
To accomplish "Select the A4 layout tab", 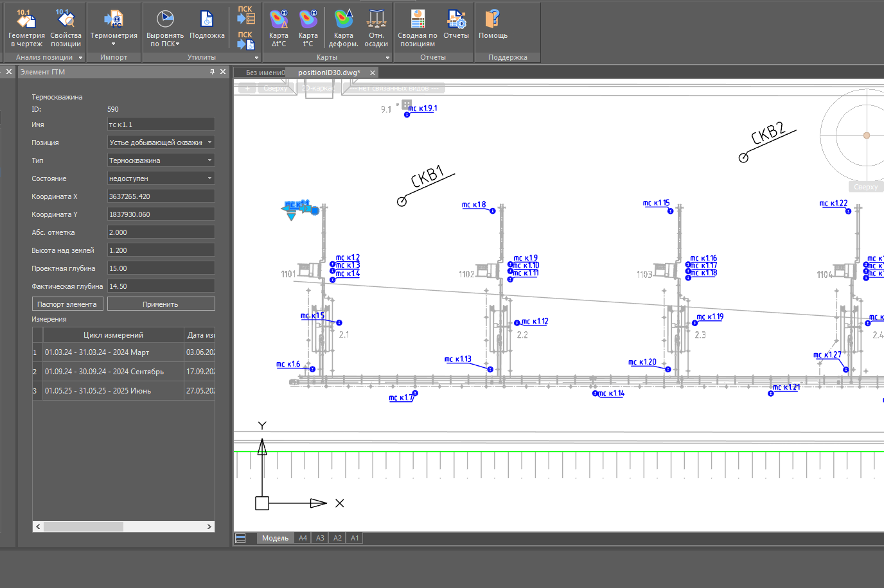I will point(303,538).
